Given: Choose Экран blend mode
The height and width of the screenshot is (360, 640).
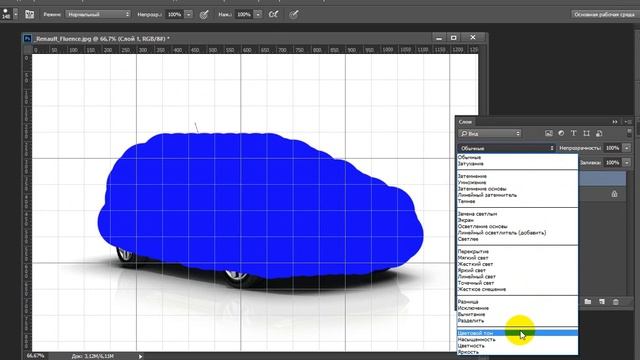Looking at the screenshot, I should coord(517,220).
